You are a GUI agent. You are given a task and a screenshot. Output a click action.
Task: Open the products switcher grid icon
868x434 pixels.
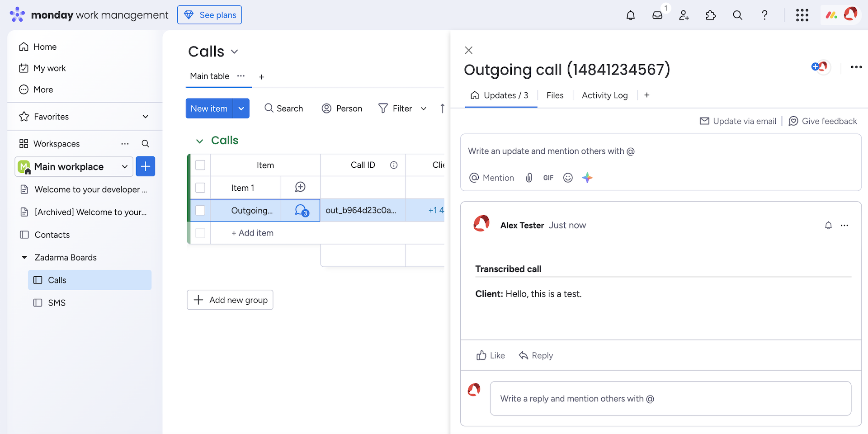(x=802, y=15)
